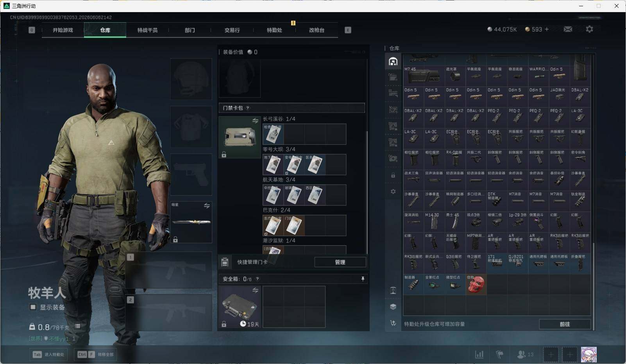Select the 蛛网制退器 item
The image size is (626, 364).
click(455, 201)
